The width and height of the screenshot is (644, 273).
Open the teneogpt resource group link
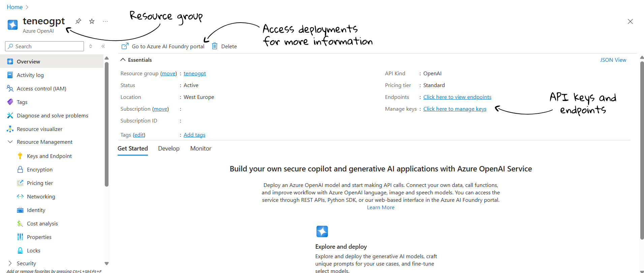[195, 74]
